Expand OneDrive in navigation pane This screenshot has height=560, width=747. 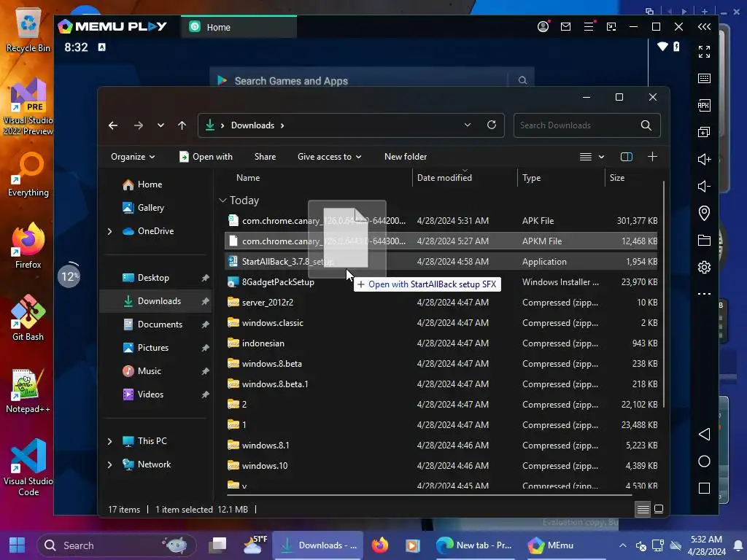109,231
